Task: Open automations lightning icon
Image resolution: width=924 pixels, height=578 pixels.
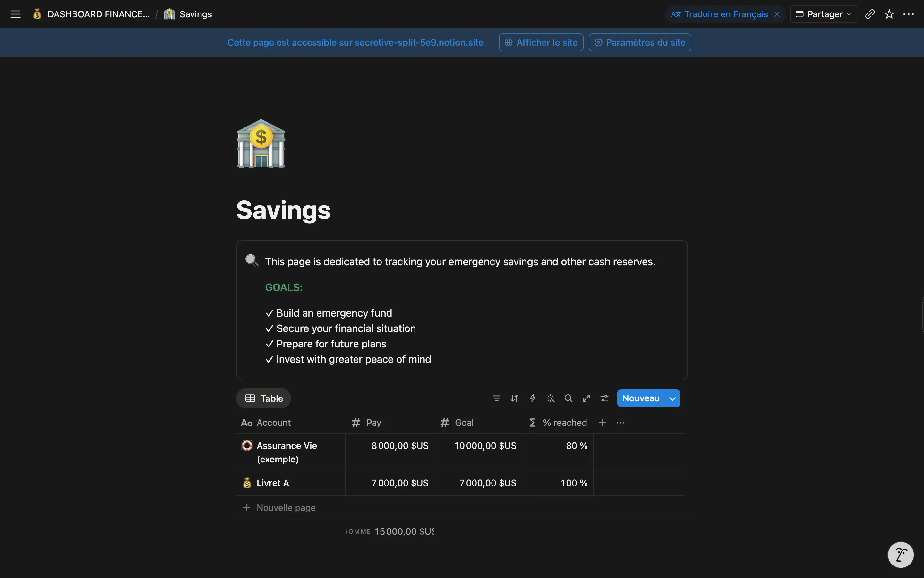Action: pos(532,398)
